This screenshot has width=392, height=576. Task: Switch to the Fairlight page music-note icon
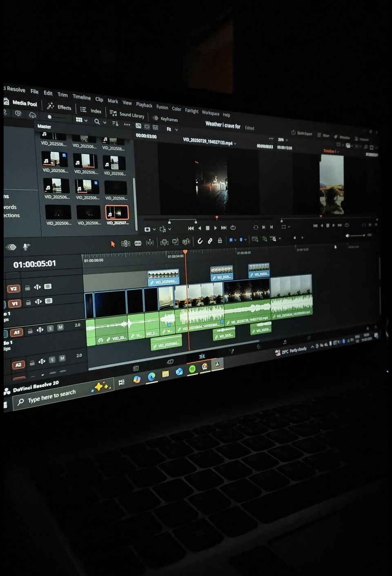(x=285, y=342)
